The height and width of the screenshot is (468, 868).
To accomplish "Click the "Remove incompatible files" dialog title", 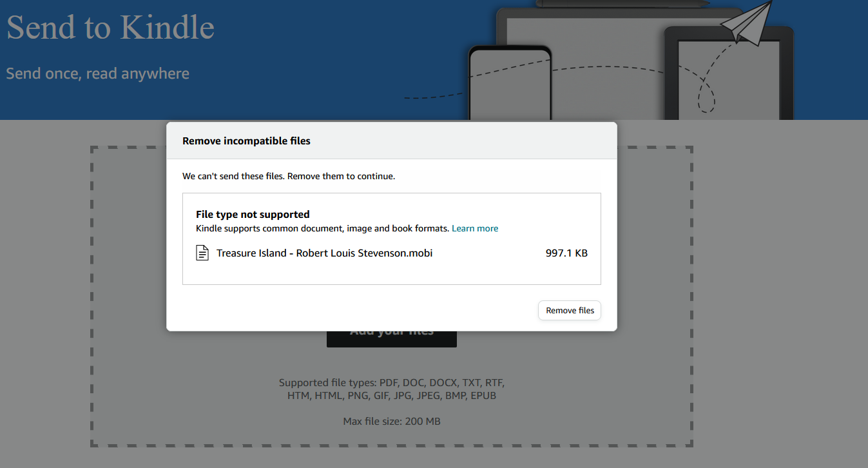I will [246, 141].
